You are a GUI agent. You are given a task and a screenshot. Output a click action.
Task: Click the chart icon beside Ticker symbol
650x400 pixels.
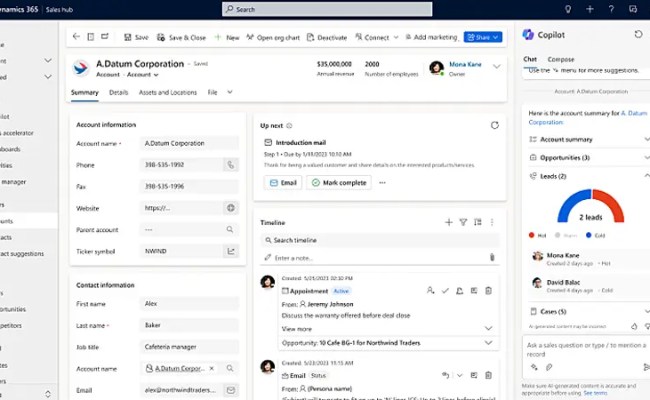click(x=230, y=251)
